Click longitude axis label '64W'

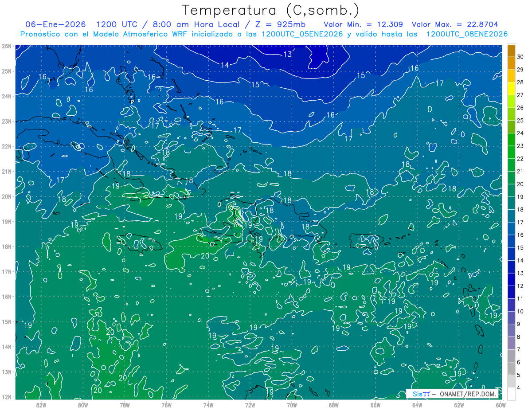pyautogui.click(x=417, y=405)
